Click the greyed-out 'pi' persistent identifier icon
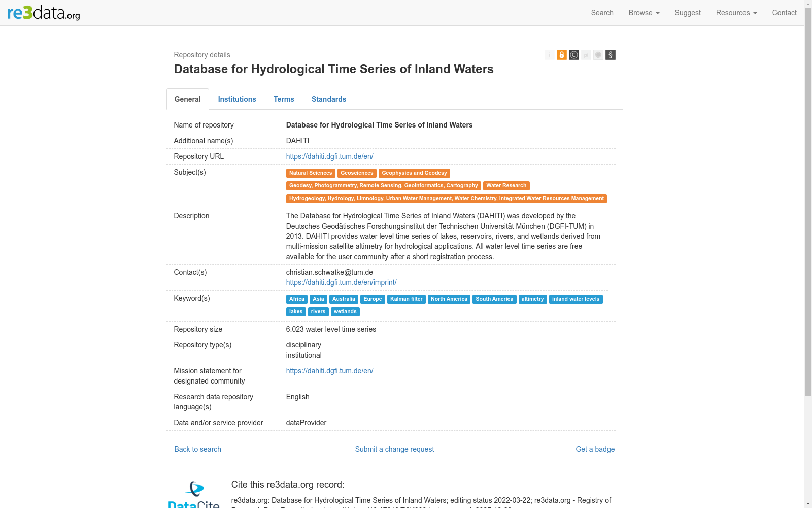The height and width of the screenshot is (508, 812). (586, 55)
